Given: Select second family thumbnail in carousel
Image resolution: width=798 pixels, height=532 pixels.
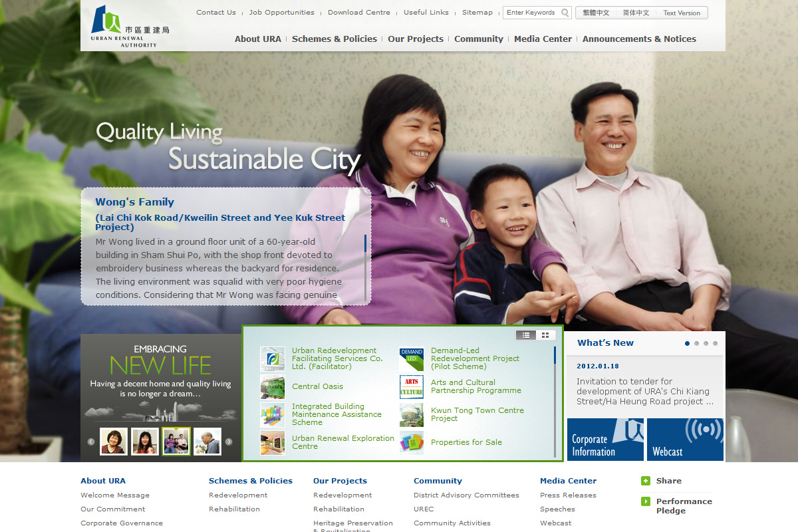Looking at the screenshot, I should [145, 442].
